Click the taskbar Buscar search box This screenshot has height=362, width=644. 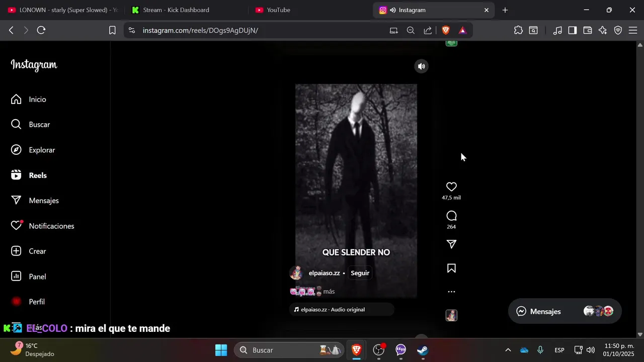pyautogui.click(x=289, y=350)
